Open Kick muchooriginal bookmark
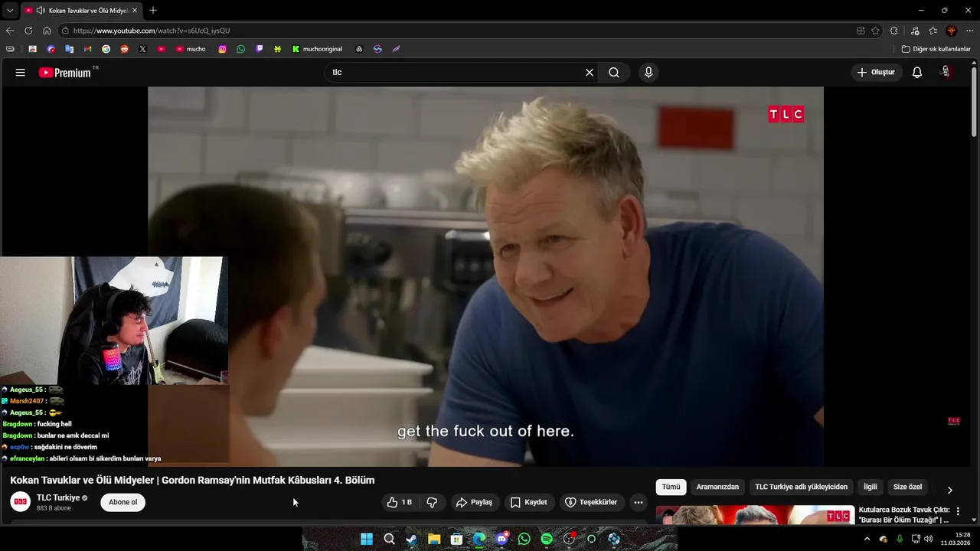980x551 pixels. click(318, 49)
